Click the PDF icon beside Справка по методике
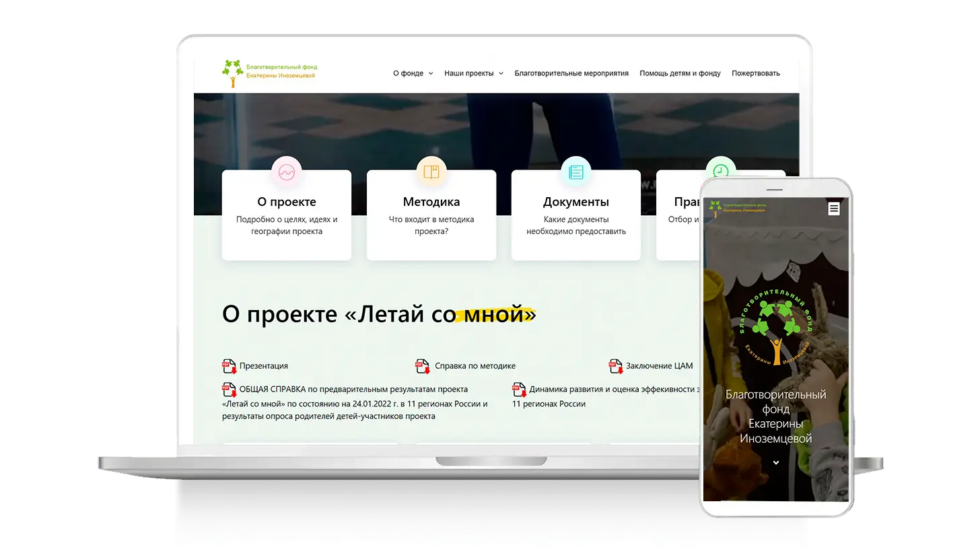 click(x=422, y=366)
